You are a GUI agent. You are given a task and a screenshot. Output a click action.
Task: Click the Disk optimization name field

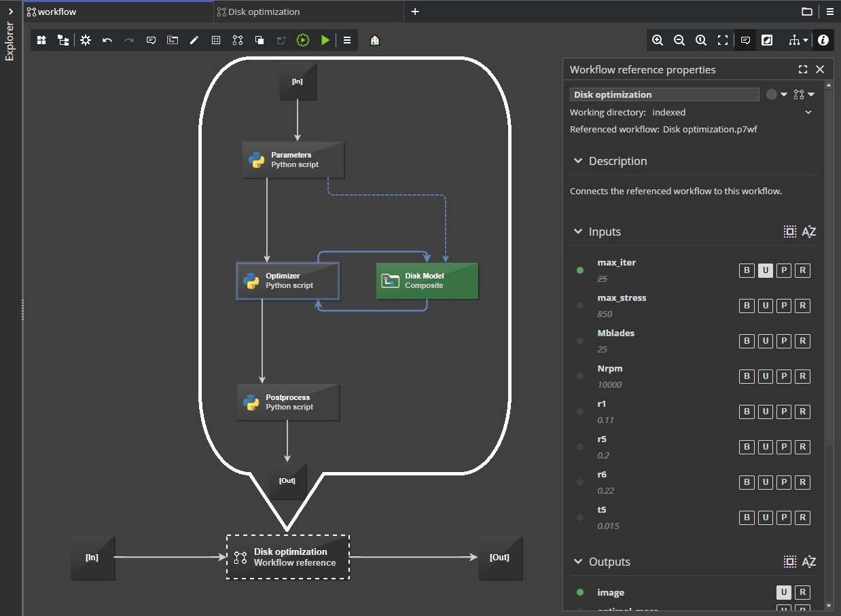[x=664, y=94]
